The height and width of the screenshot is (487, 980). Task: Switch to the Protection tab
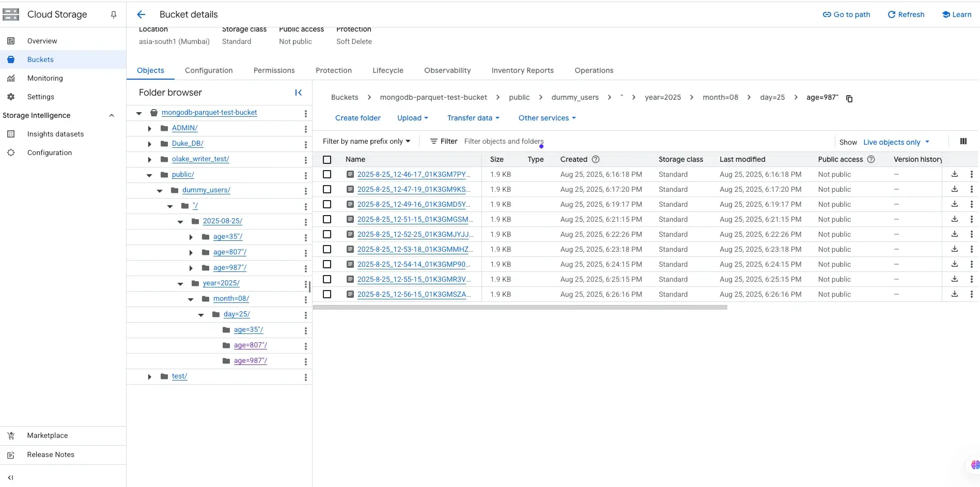pos(334,70)
